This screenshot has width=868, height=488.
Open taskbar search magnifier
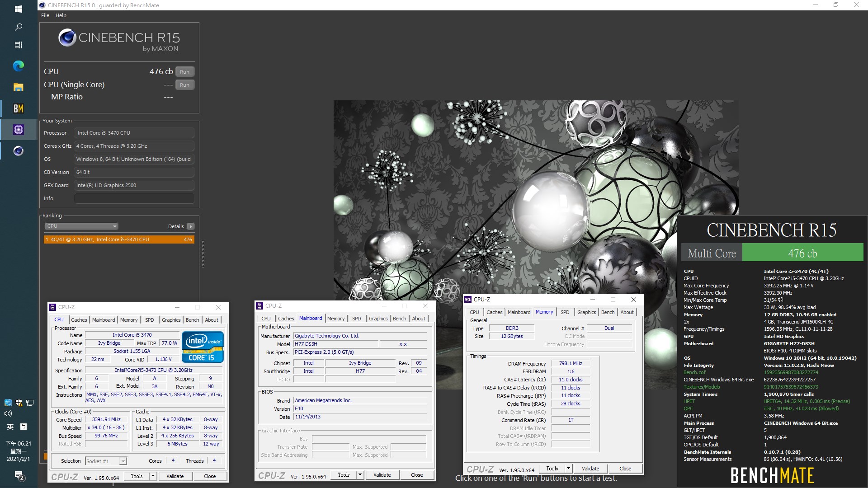19,27
